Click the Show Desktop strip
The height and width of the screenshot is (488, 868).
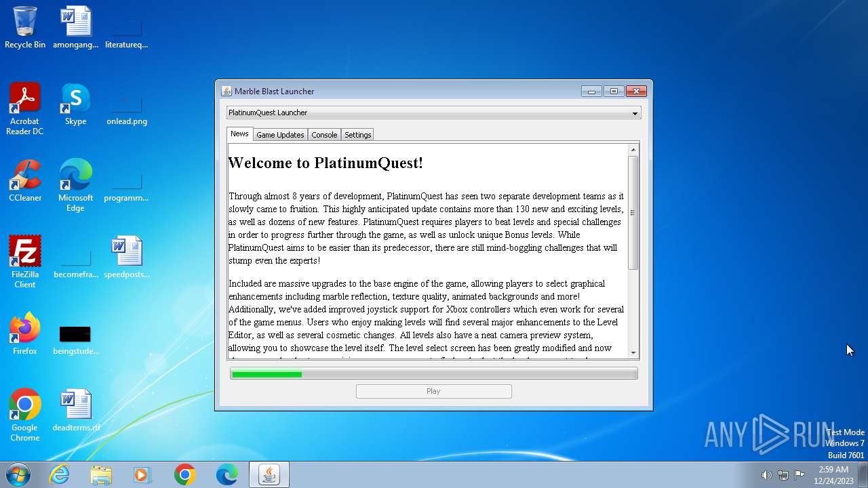[x=863, y=474]
